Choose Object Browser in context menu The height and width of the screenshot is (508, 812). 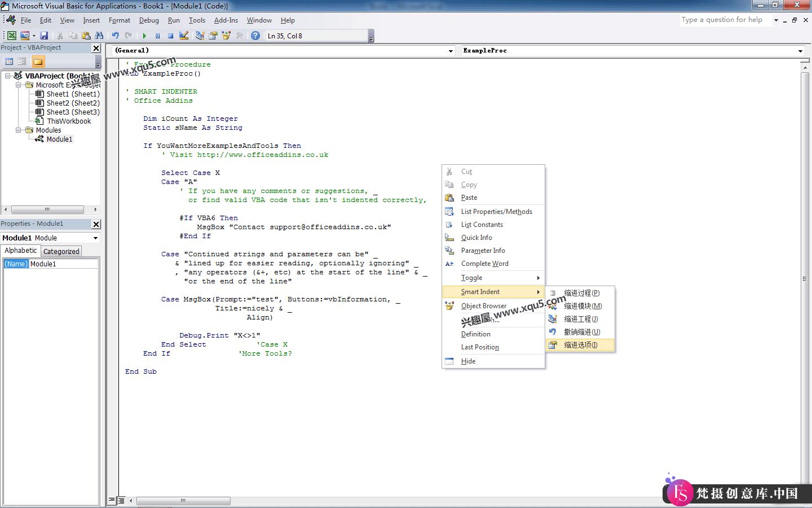pos(493,306)
